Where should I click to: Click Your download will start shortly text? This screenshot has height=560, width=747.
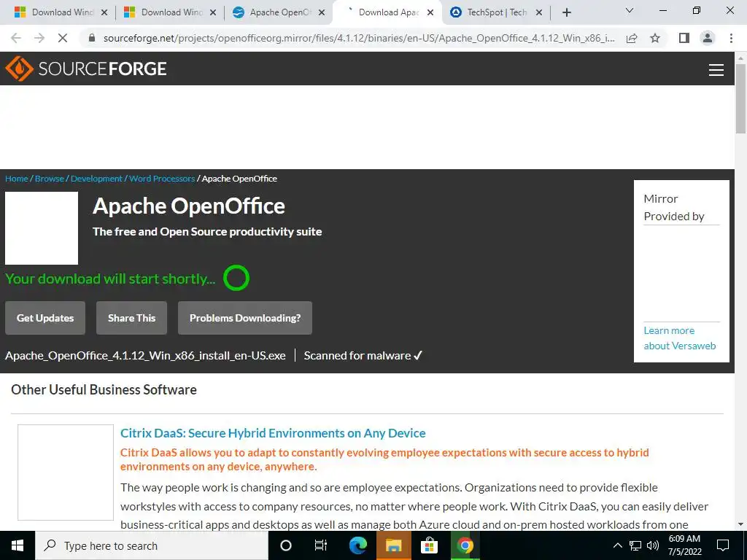110,279
